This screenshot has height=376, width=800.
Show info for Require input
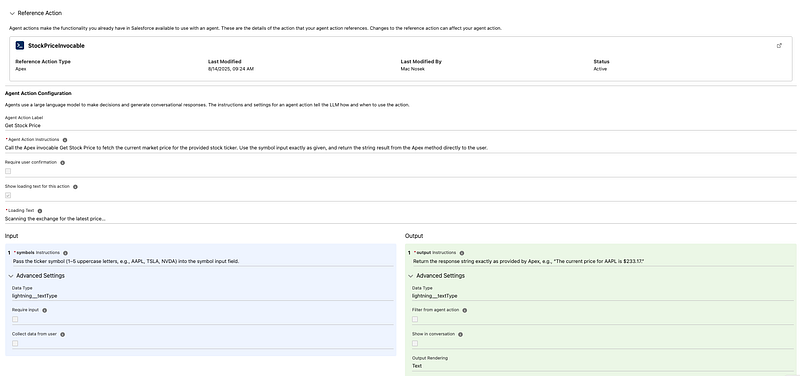[44, 310]
